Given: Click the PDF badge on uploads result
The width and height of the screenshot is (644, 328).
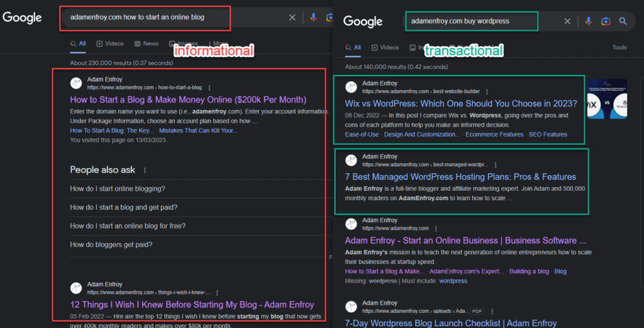Looking at the screenshot, I should (x=477, y=312).
